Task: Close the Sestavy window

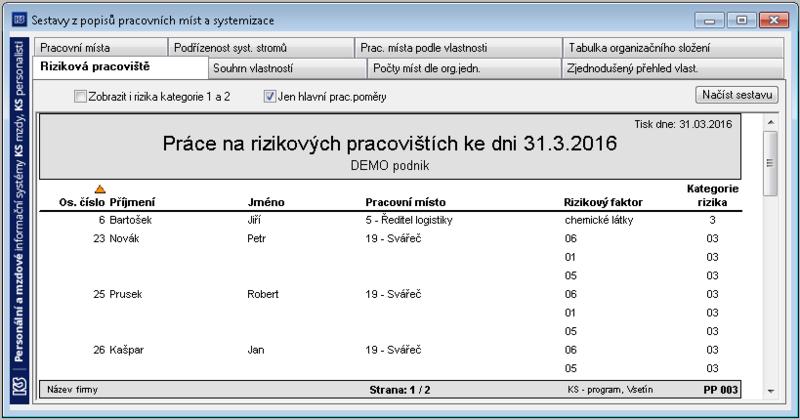Action: pyautogui.click(x=773, y=20)
